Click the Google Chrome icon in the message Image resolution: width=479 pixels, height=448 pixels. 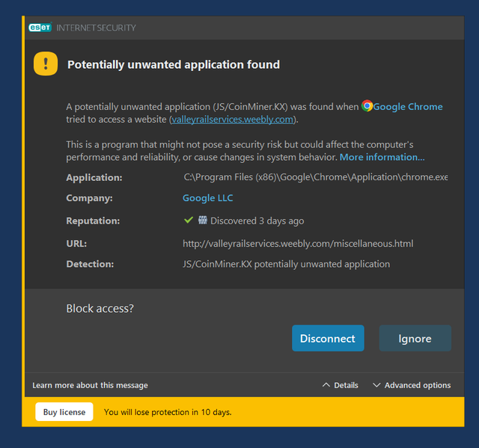pyautogui.click(x=367, y=106)
